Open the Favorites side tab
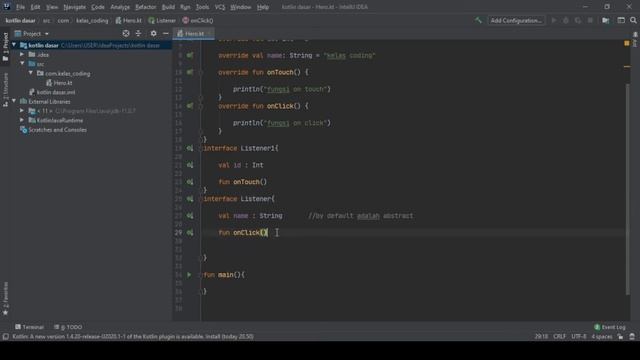The image size is (640, 360). click(x=5, y=299)
